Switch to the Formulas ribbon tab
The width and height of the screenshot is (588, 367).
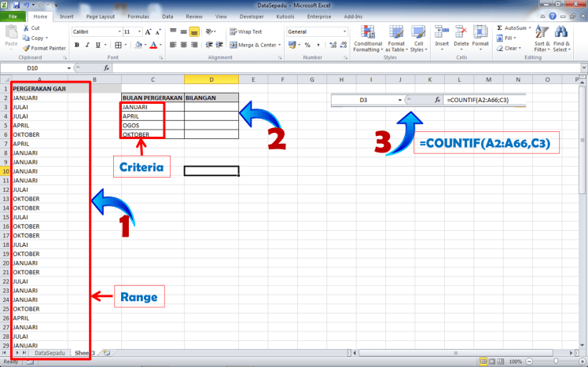137,16
